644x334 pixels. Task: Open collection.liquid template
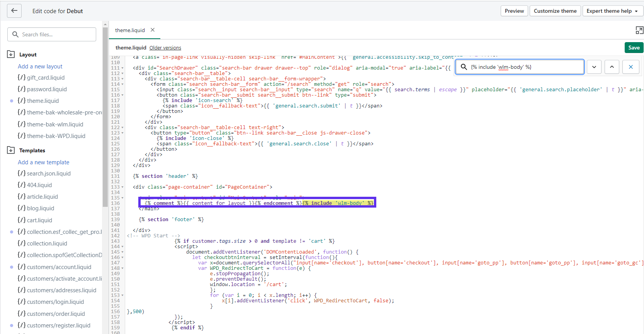click(x=47, y=244)
